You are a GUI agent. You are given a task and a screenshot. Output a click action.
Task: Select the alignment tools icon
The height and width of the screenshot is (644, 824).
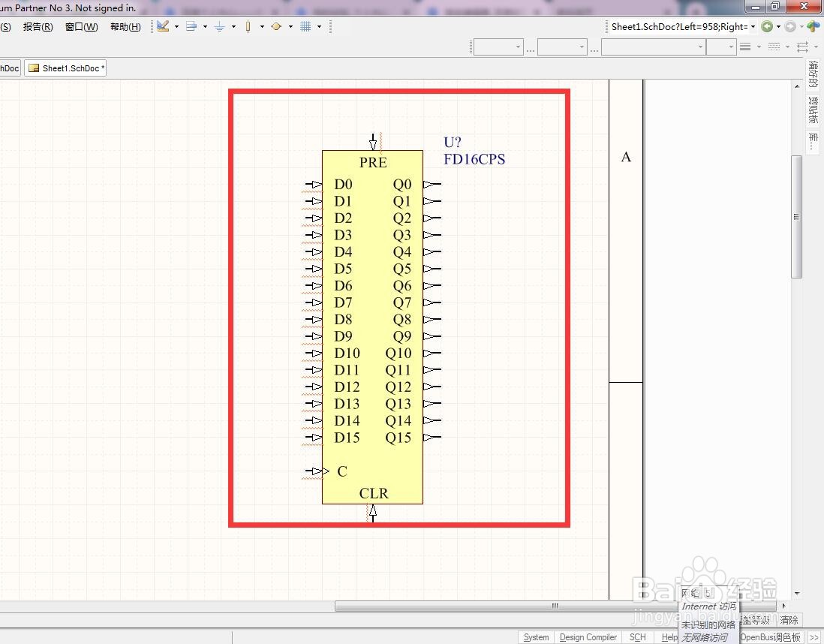coord(191,26)
